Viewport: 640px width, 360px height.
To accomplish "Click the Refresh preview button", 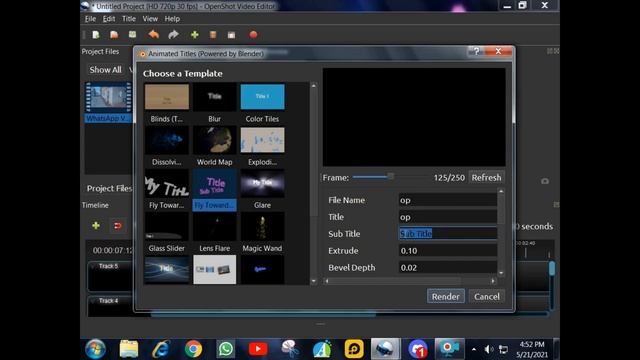I will point(486,178).
